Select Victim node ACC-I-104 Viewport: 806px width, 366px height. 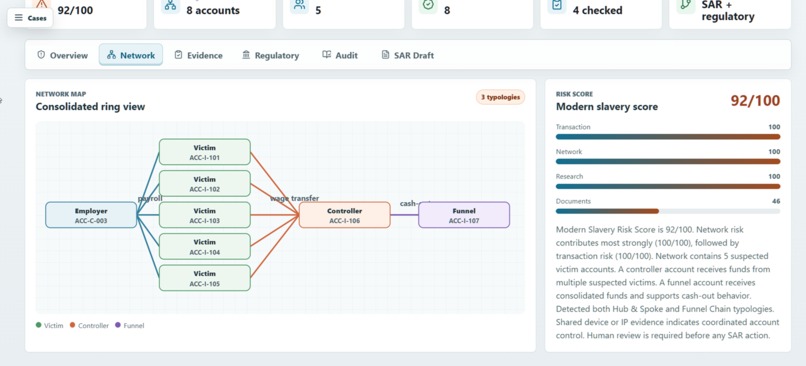pos(205,246)
